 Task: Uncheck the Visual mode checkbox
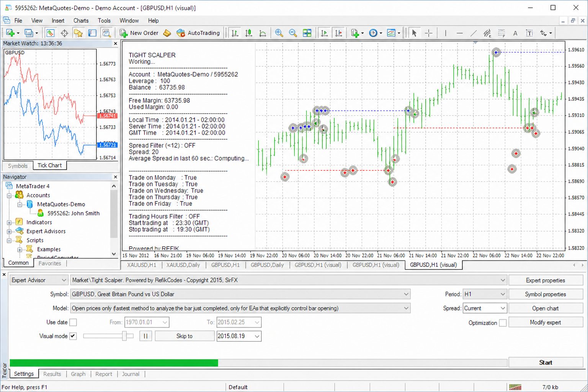click(73, 336)
